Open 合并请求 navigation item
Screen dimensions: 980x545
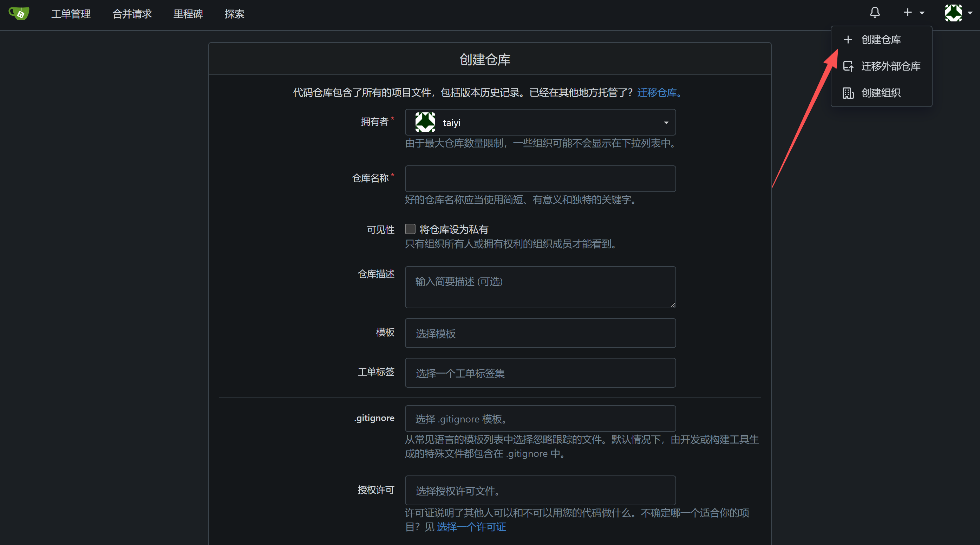[x=132, y=14]
